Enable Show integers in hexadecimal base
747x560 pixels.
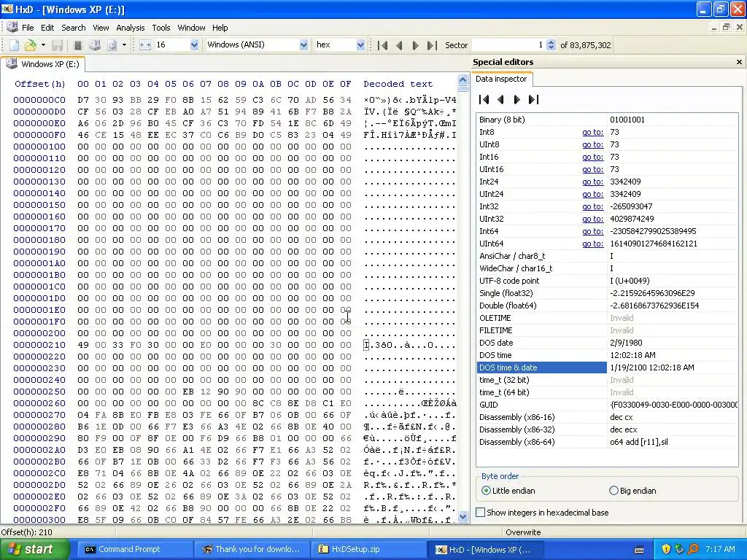pos(481,513)
